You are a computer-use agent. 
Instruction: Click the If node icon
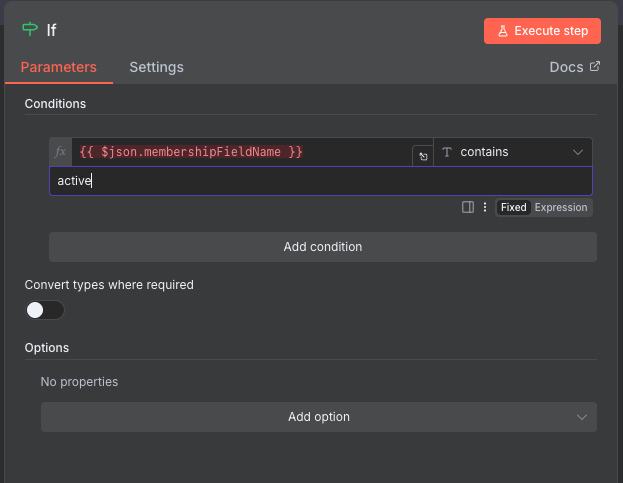pos(30,30)
